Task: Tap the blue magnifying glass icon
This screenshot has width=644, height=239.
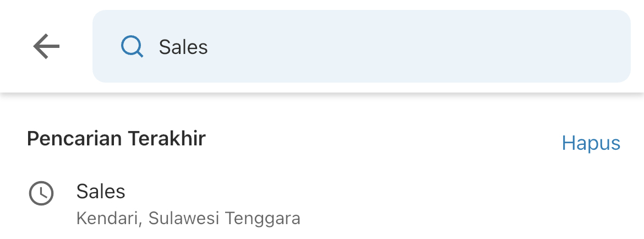Action: 132,46
